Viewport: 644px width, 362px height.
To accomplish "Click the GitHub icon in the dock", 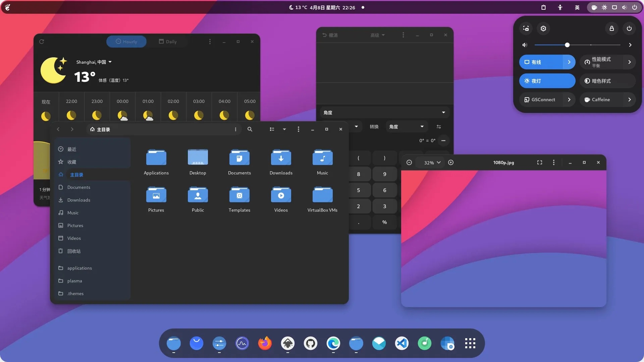I will pos(311,343).
